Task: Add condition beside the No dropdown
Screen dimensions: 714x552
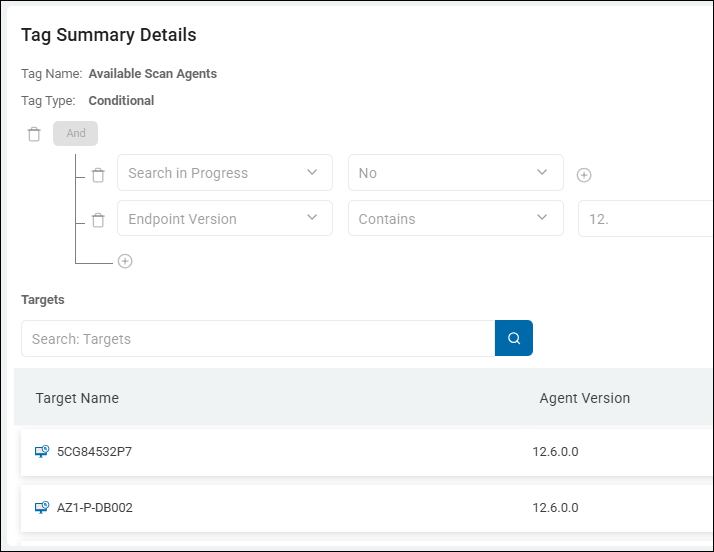Action: tap(584, 175)
